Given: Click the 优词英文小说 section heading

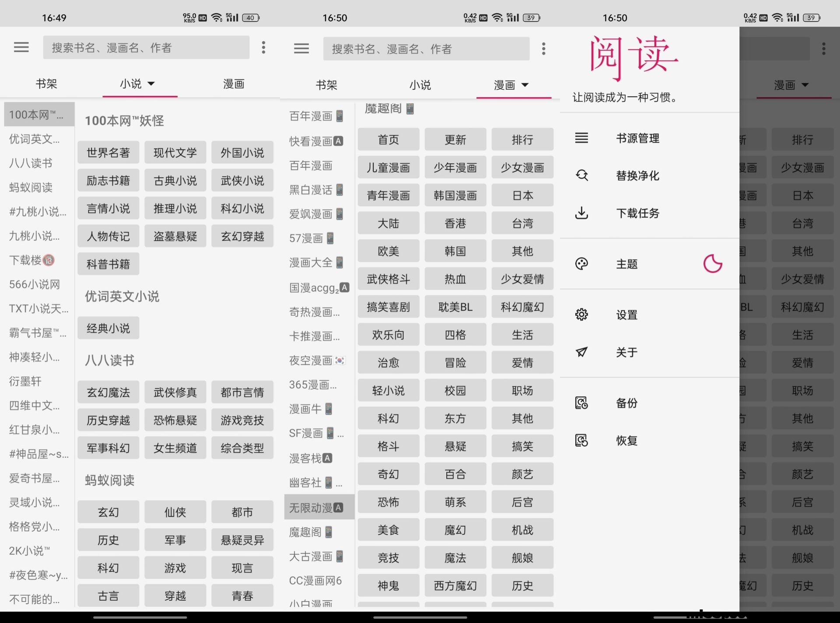Looking at the screenshot, I should click(122, 296).
